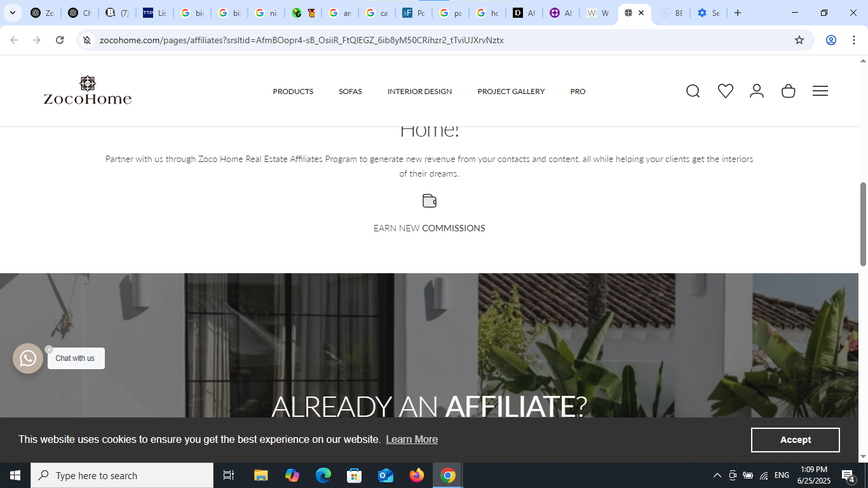Accept the cookies notice
Screen dimensions: 868x488
pyautogui.click(x=795, y=440)
